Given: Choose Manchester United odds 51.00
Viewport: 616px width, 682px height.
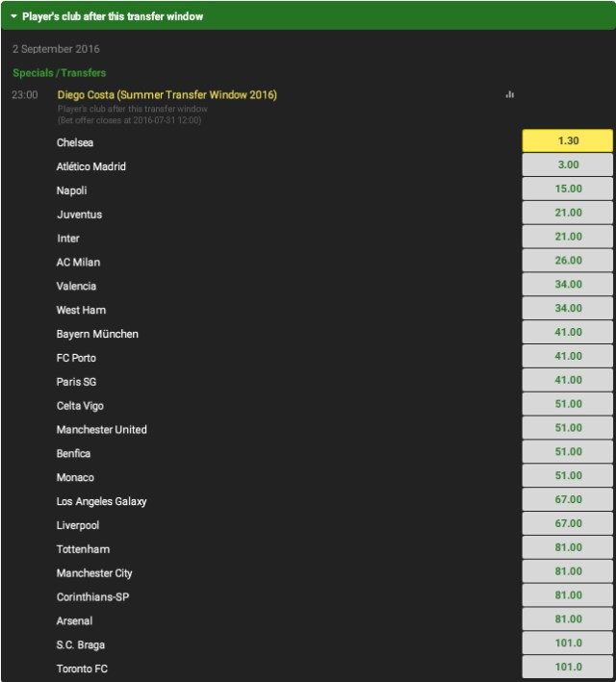Looking at the screenshot, I should pyautogui.click(x=568, y=427).
